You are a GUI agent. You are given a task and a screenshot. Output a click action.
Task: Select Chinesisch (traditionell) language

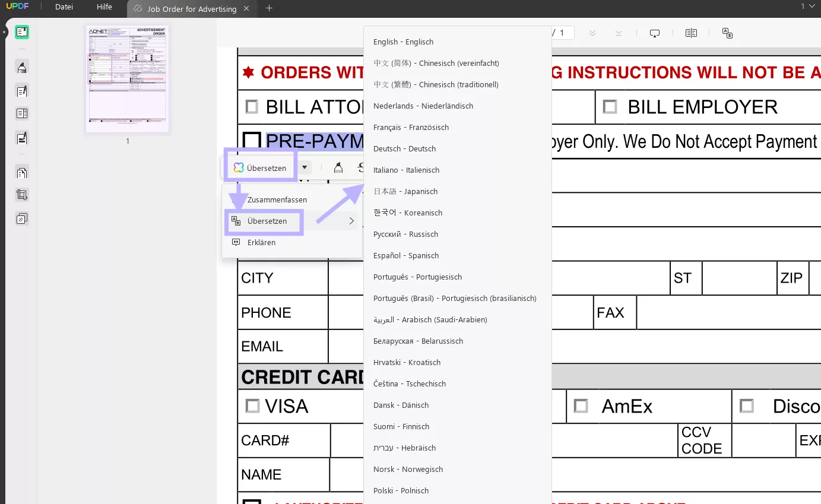click(436, 85)
